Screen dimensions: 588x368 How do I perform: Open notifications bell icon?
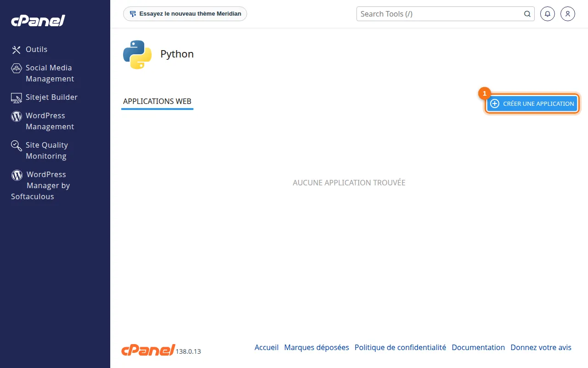[548, 14]
